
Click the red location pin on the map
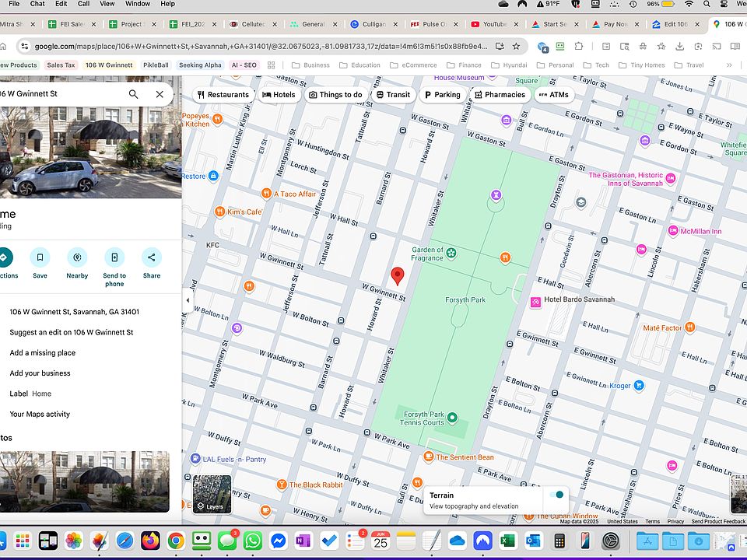(x=398, y=275)
